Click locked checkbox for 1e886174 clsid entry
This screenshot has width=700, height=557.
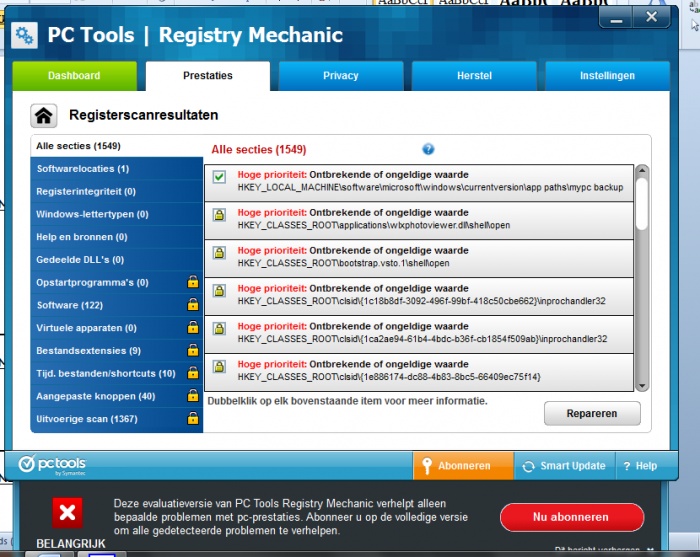coord(219,366)
